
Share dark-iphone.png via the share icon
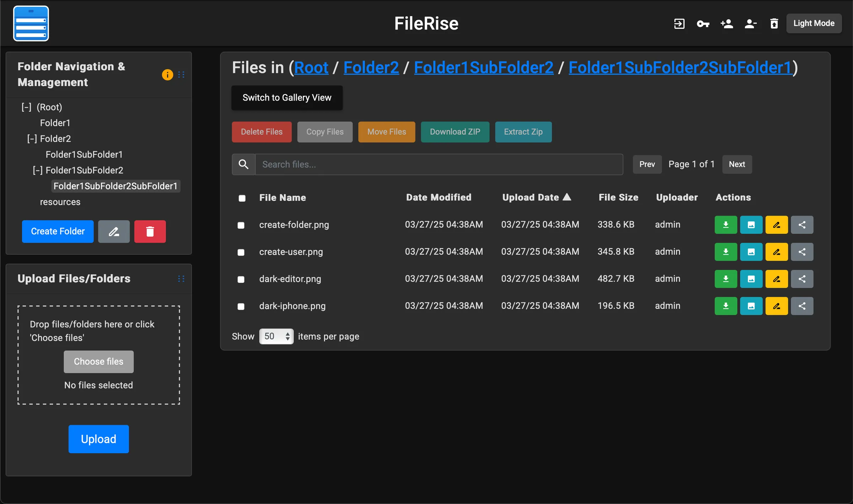point(802,306)
